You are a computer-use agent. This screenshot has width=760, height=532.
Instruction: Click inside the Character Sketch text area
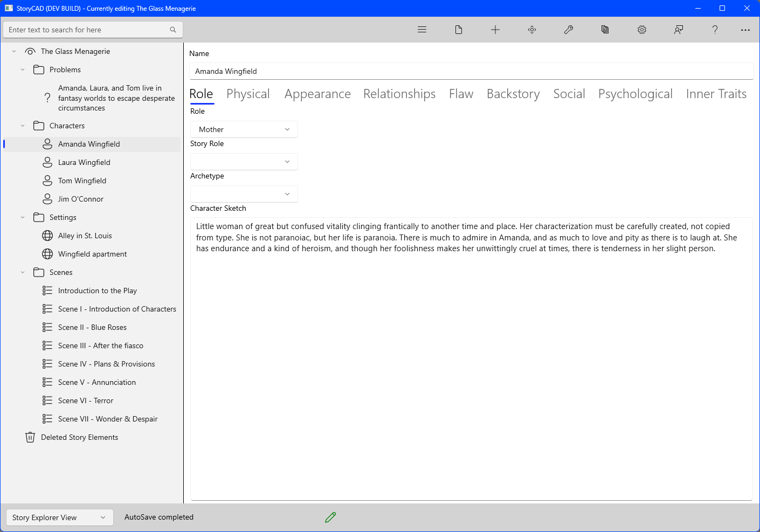472,359
